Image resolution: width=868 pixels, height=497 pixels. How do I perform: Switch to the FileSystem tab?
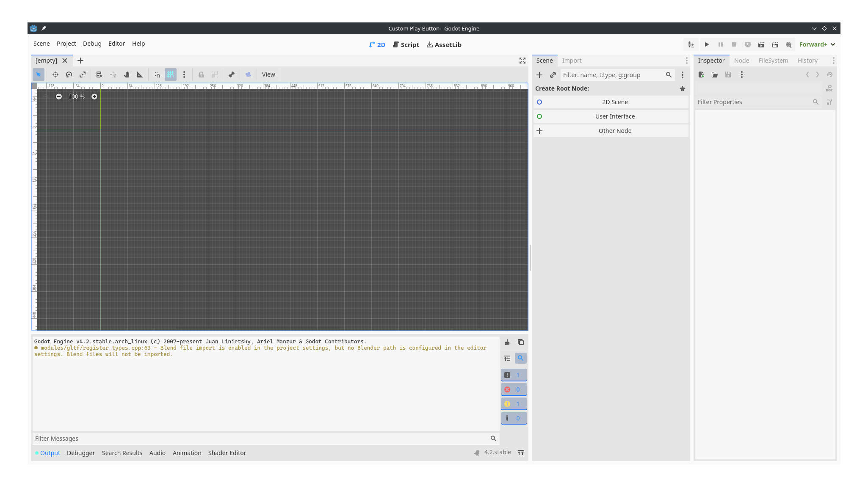[773, 61]
